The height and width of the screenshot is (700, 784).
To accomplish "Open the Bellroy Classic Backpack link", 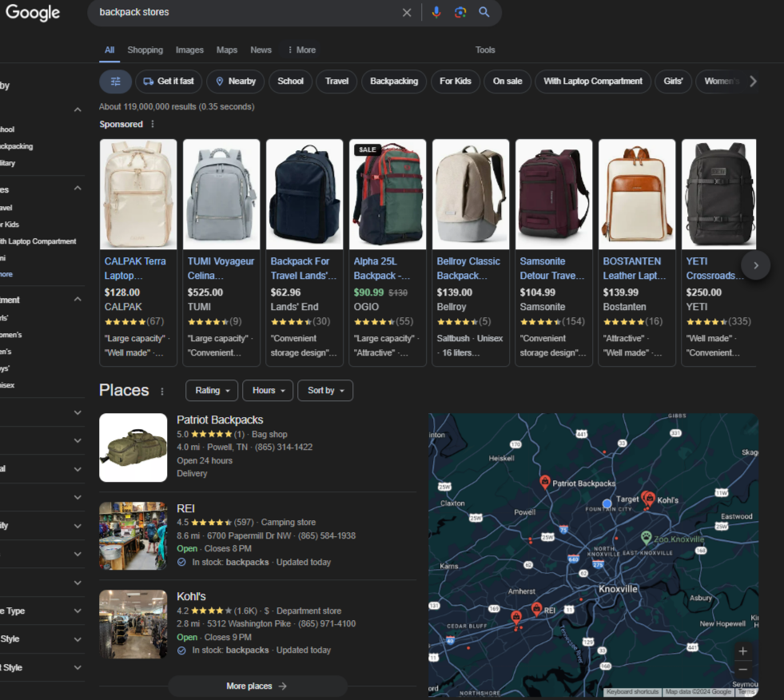I will point(468,268).
